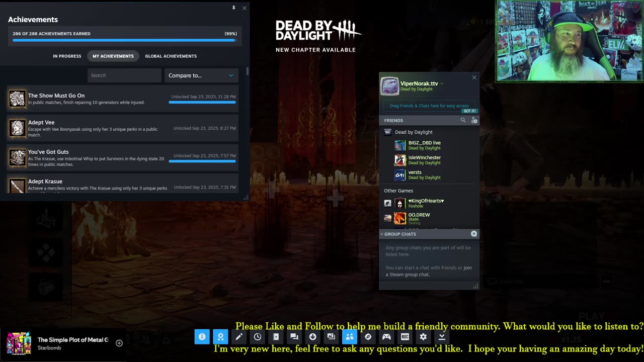This screenshot has width=644, height=362.
Task: Toggle the Achievements ribbon icon in overlay toolbar
Action: [220, 337]
